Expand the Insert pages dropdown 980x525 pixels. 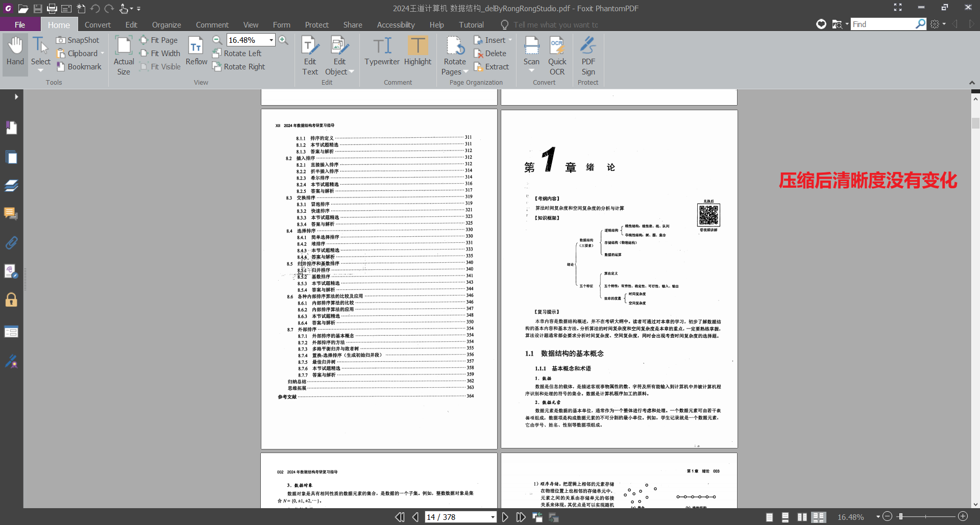[x=510, y=40]
